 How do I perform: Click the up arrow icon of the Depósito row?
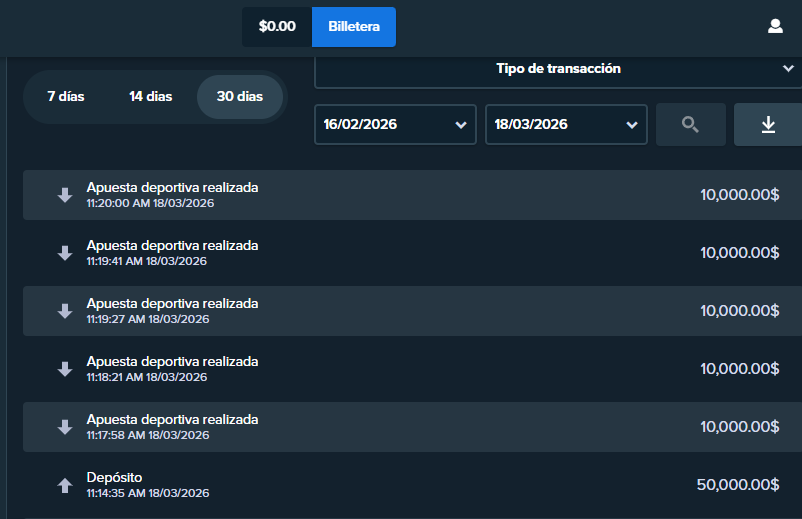click(65, 485)
